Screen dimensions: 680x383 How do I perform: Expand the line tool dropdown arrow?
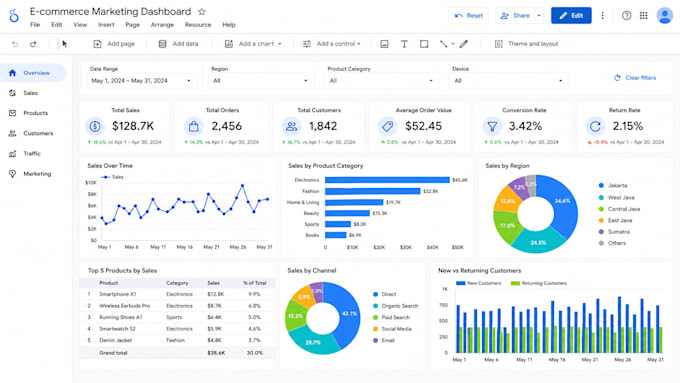[x=453, y=44]
